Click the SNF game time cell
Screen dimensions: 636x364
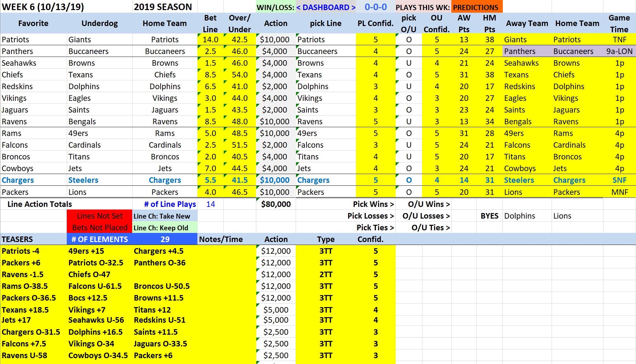pyautogui.click(x=619, y=180)
